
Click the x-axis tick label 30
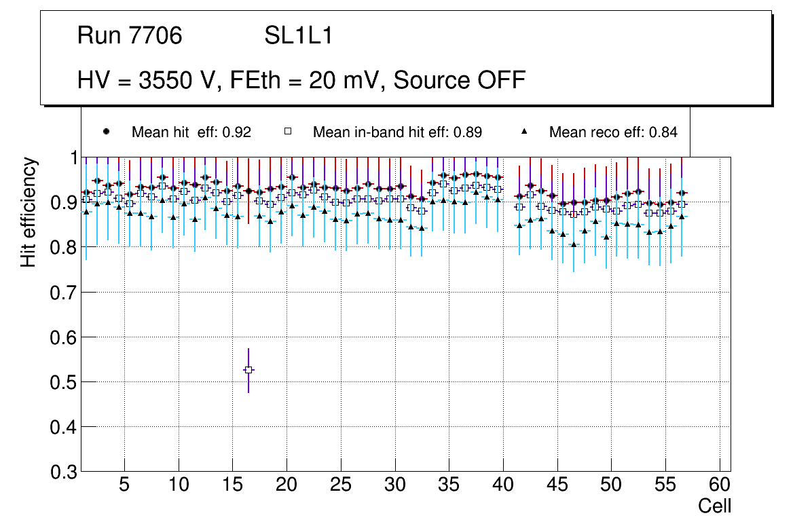pos(394,486)
